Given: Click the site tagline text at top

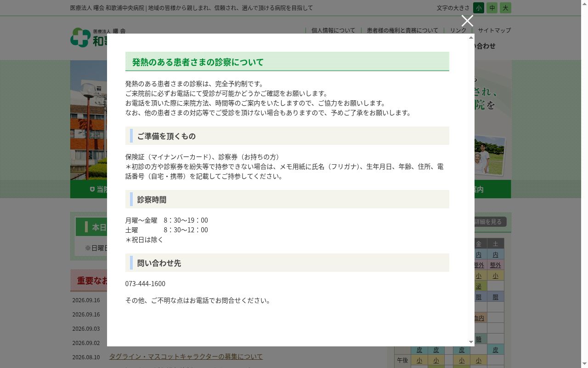Looking at the screenshot, I should pyautogui.click(x=192, y=8).
